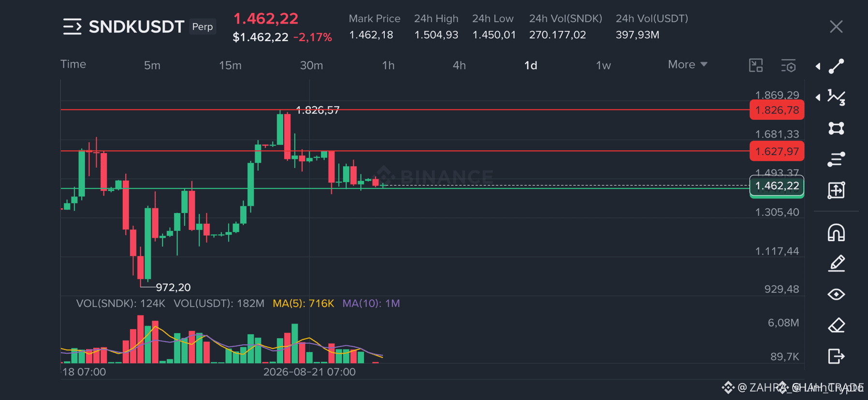Click the current price 1.462,22 axis label

(777, 186)
